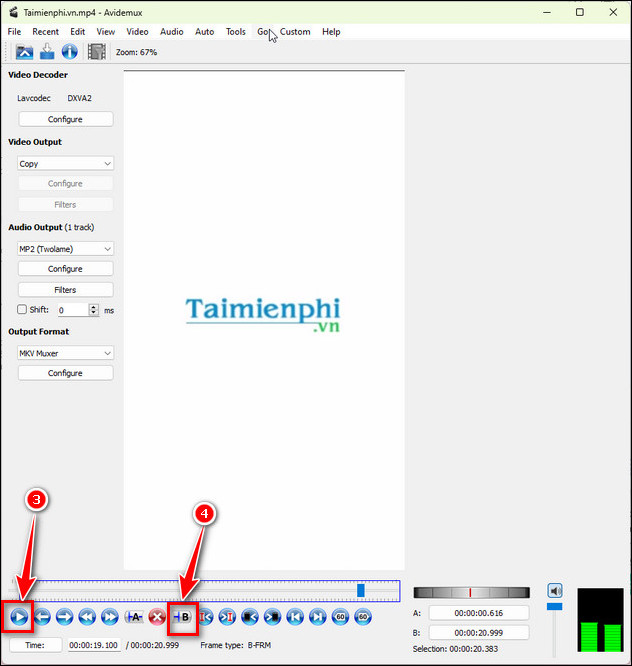Screen dimensions: 632x666
Task: Click the Lavcodec decoder label
Action: [x=34, y=98]
